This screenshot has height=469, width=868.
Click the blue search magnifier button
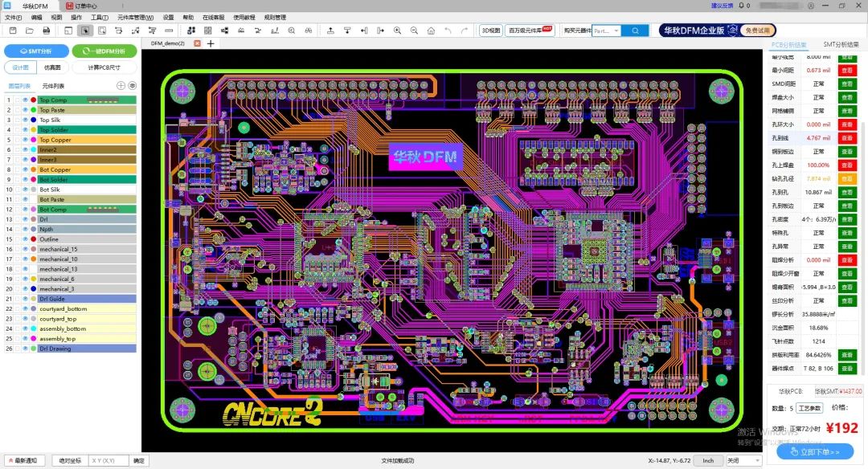click(x=635, y=31)
